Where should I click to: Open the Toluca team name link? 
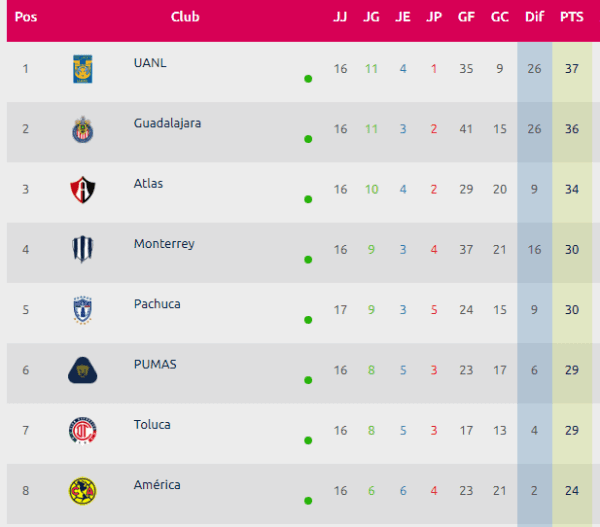pos(152,424)
